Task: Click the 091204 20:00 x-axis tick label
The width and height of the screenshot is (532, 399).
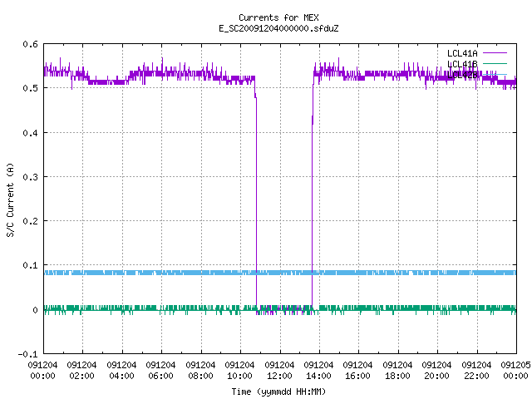Action: pos(436,371)
